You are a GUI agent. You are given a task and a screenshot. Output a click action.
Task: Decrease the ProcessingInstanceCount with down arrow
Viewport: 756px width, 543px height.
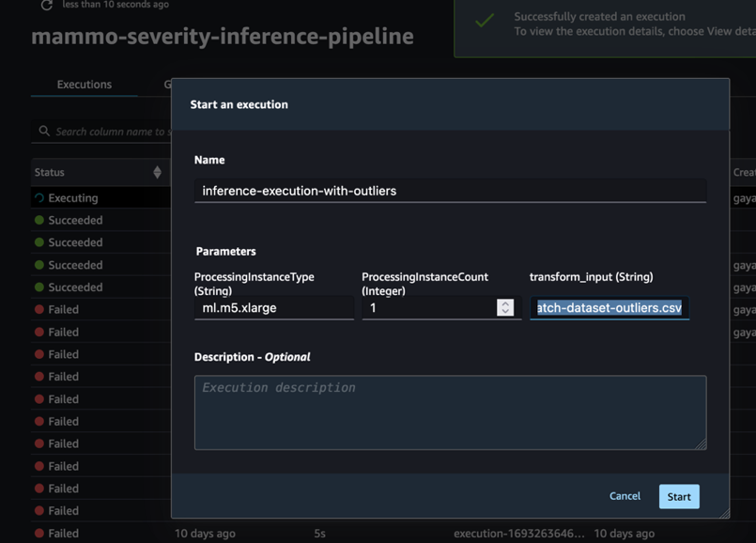(x=505, y=312)
